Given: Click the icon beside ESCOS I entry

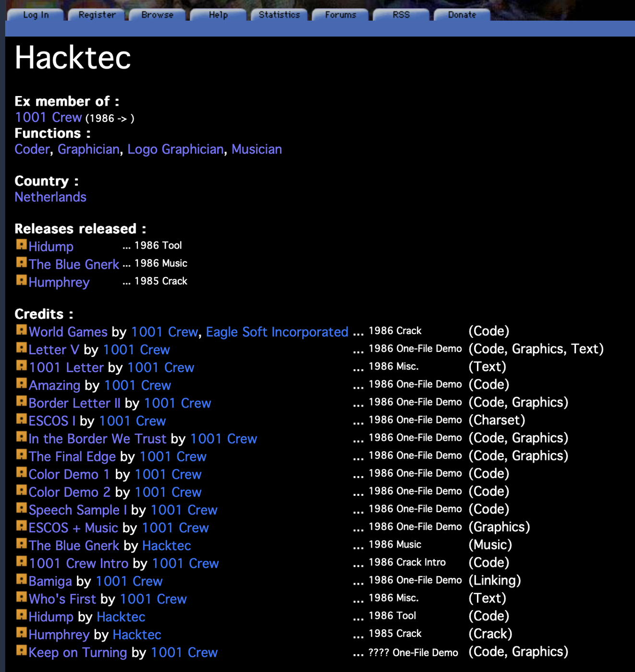Looking at the screenshot, I should click(21, 419).
